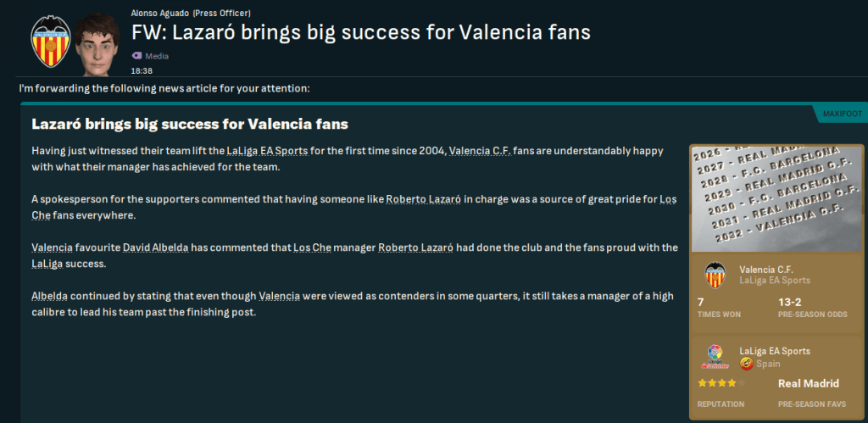
Task: Click the gold reputation star rating
Action: (721, 384)
